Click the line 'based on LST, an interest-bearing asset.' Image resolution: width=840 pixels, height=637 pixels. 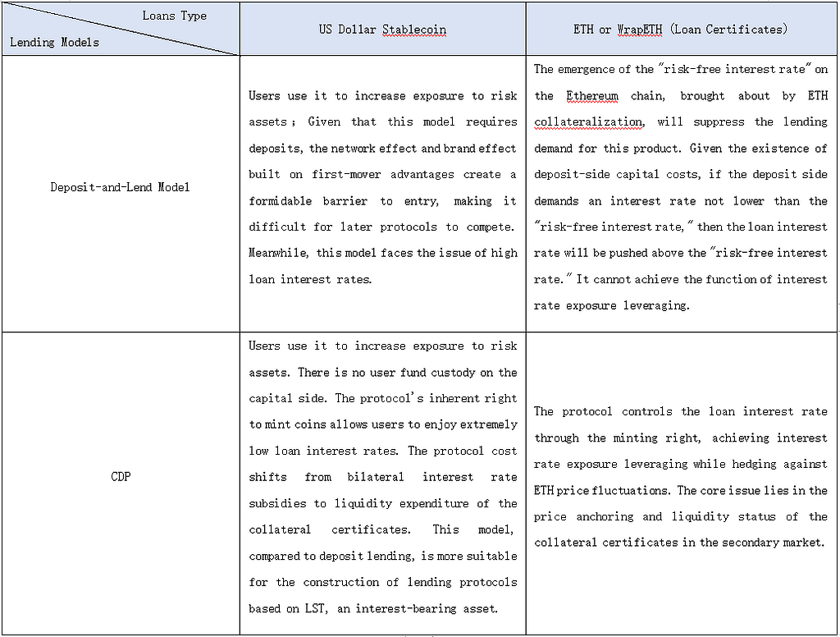coord(373,608)
